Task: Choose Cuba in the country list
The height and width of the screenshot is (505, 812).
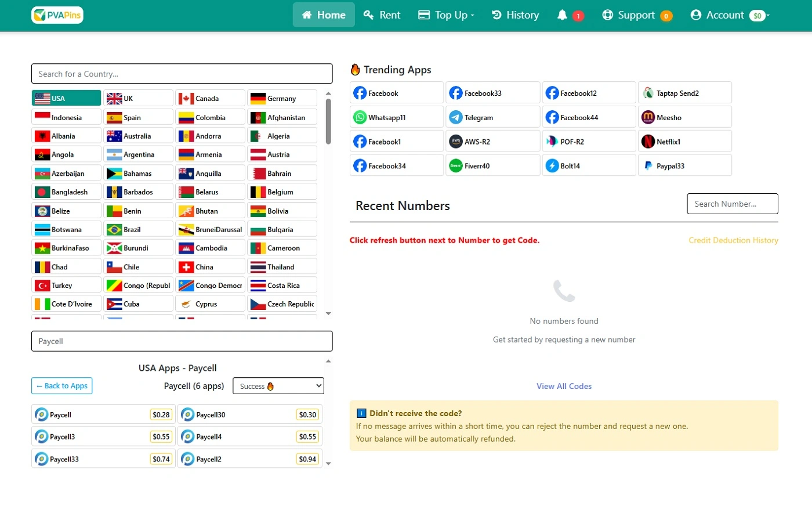Action: [x=139, y=304]
